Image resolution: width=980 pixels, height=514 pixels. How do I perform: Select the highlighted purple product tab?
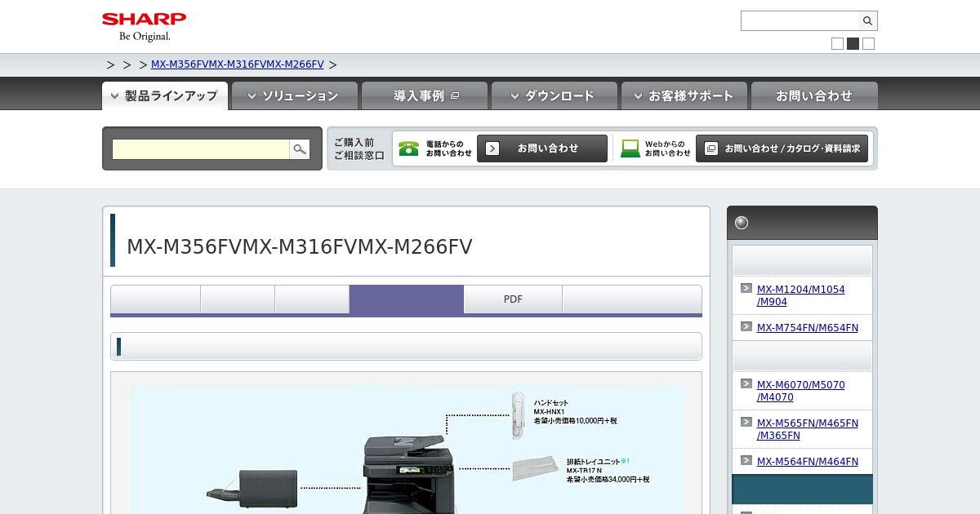pyautogui.click(x=407, y=299)
